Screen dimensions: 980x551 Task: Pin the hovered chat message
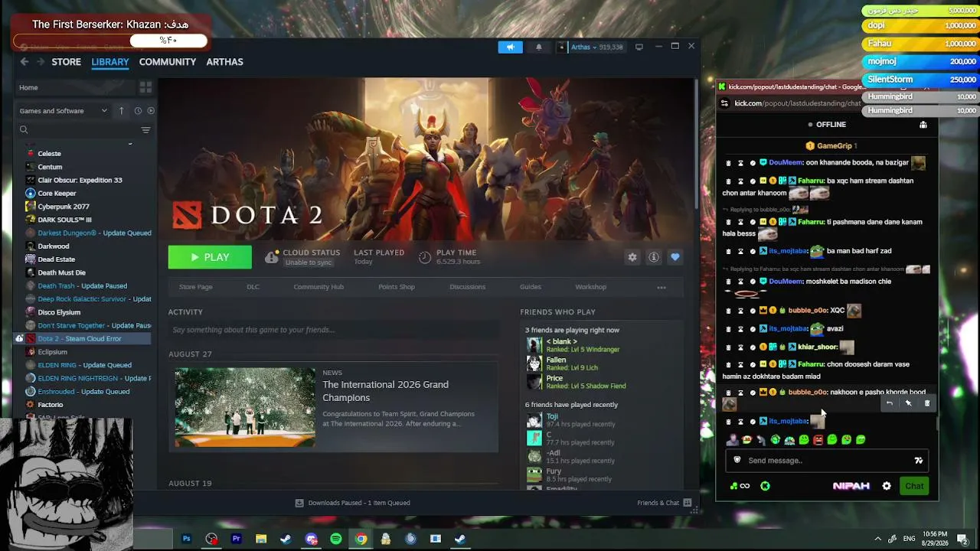pos(908,403)
